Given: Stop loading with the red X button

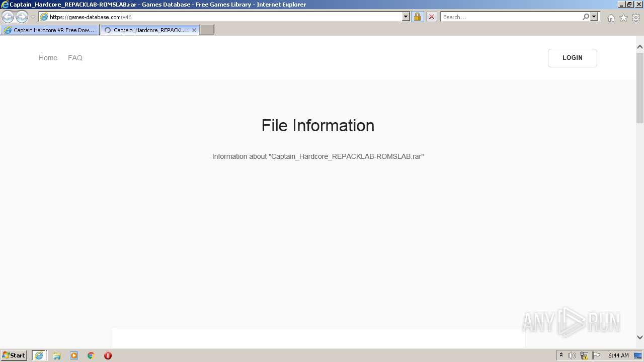Looking at the screenshot, I should coord(431,17).
